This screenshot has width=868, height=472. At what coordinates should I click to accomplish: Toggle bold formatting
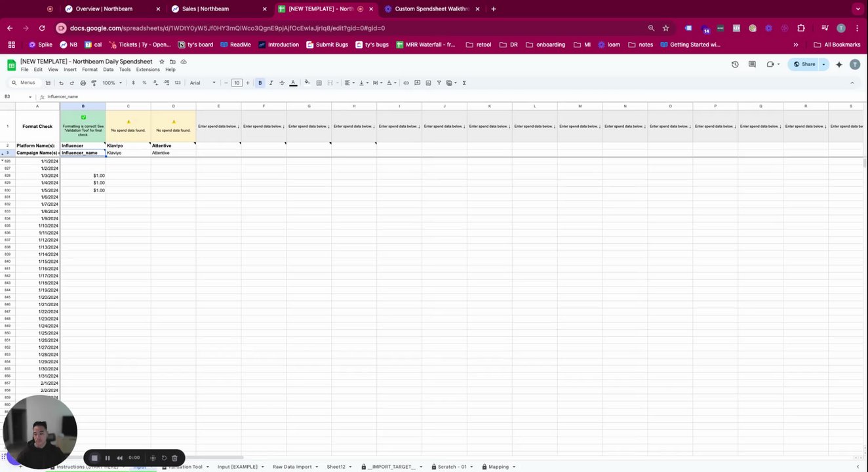260,83
